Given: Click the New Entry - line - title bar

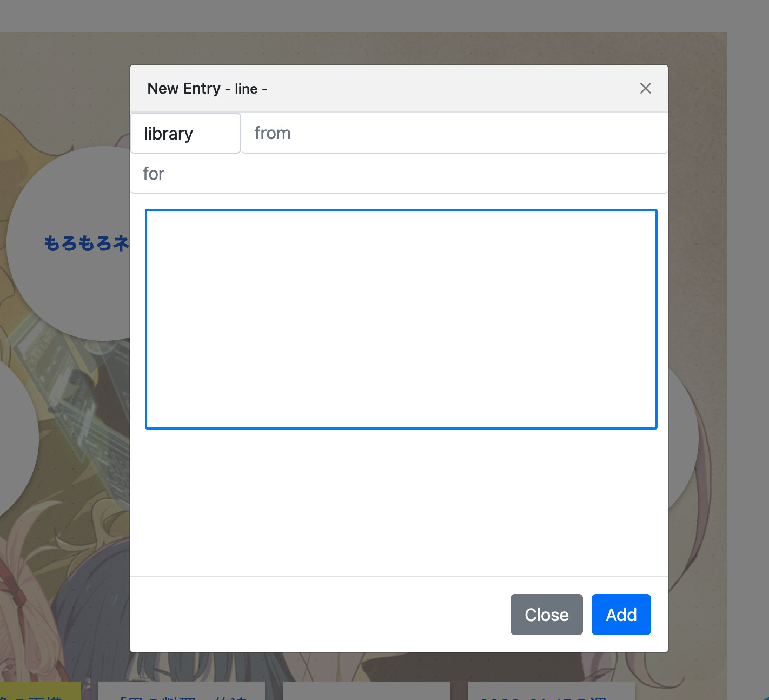Looking at the screenshot, I should [x=208, y=88].
